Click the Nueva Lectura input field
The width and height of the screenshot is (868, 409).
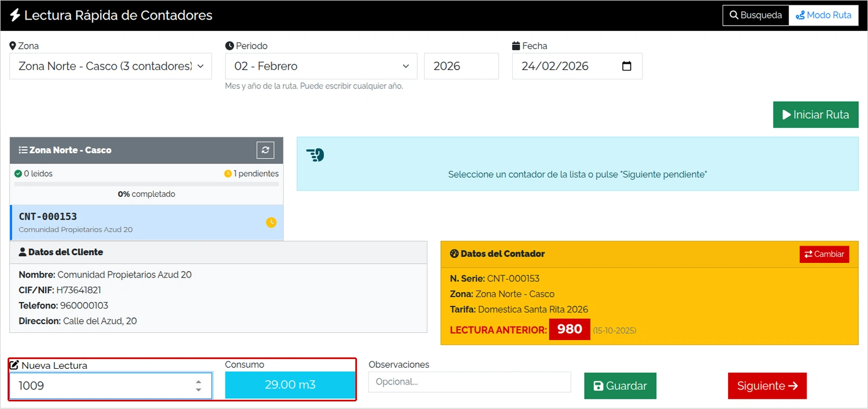coord(111,386)
